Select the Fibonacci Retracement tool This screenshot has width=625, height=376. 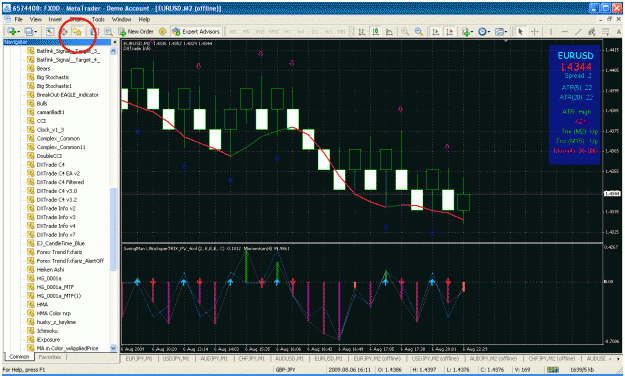coord(605,31)
